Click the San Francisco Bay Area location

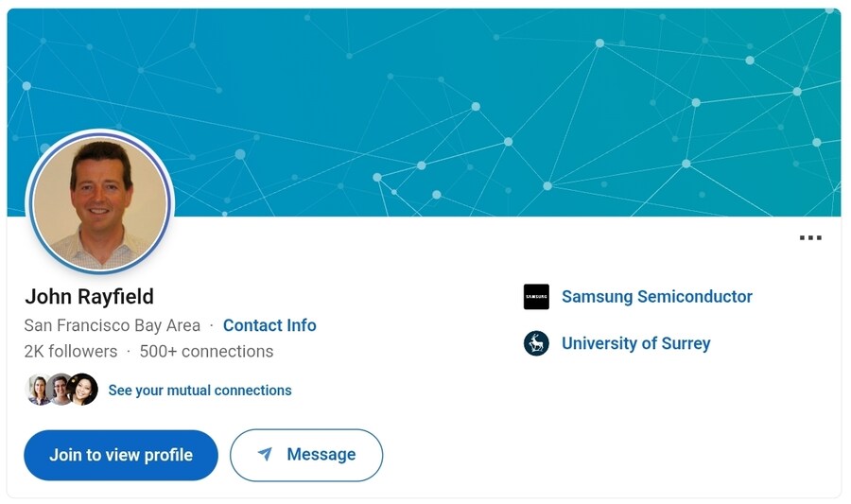(113, 325)
